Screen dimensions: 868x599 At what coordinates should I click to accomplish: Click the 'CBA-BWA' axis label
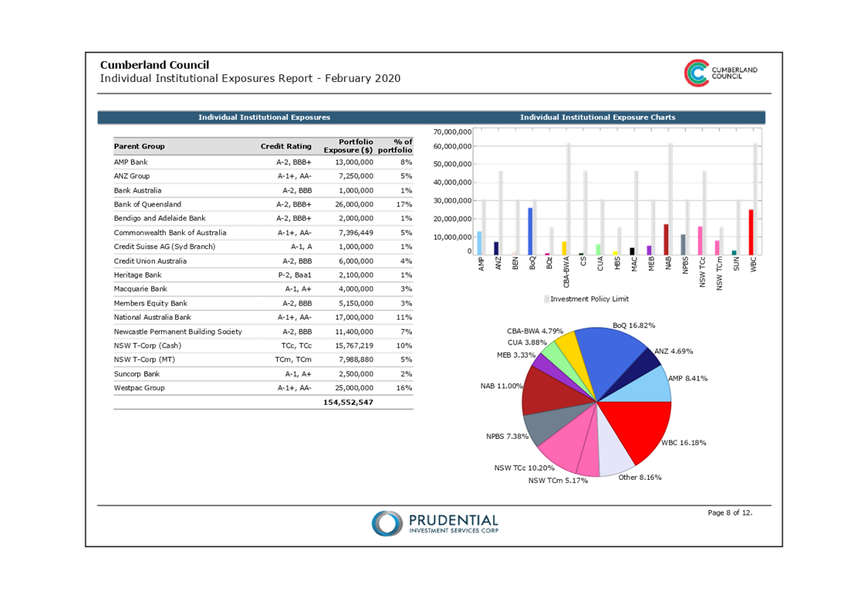tap(566, 272)
